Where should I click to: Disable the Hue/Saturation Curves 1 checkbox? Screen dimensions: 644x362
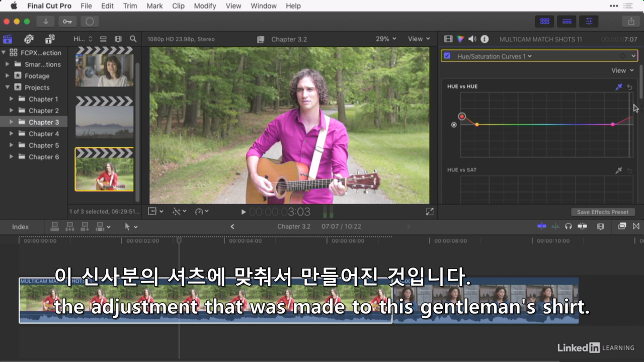click(x=447, y=56)
